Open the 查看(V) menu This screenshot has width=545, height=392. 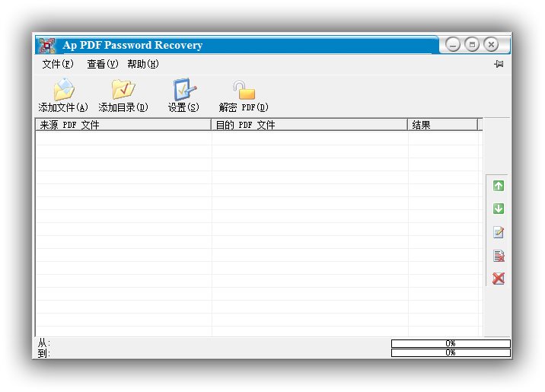pos(103,64)
